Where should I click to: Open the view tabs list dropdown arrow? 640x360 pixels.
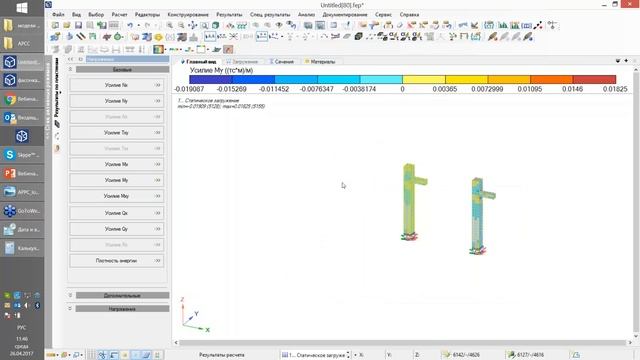[x=618, y=61]
